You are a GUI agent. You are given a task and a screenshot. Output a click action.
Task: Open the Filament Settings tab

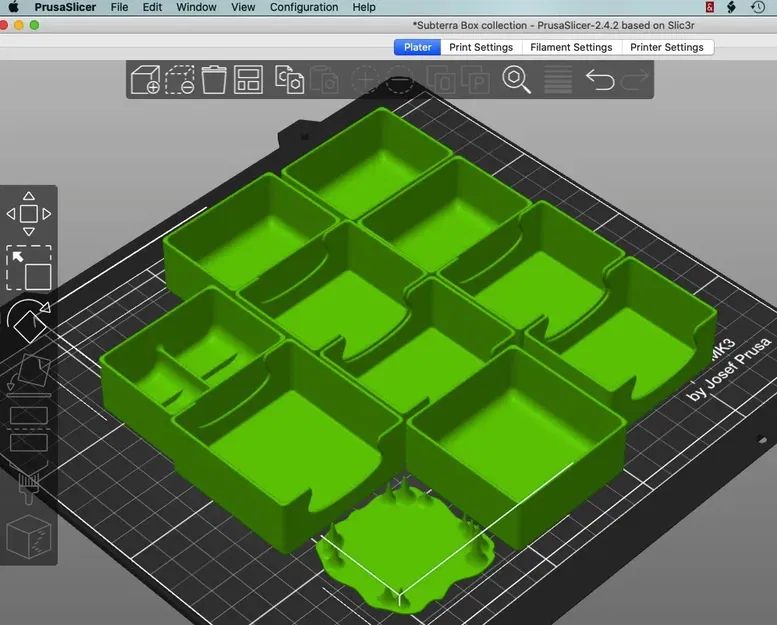coord(571,47)
